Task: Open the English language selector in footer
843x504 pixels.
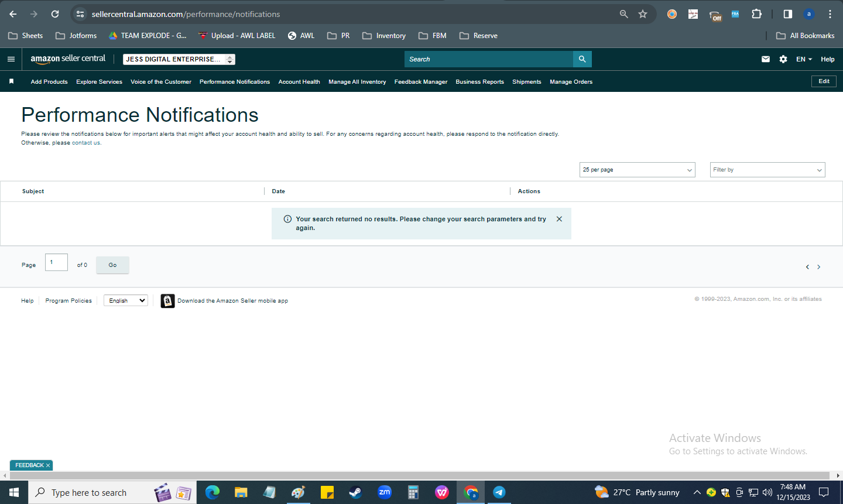Action: pyautogui.click(x=126, y=300)
